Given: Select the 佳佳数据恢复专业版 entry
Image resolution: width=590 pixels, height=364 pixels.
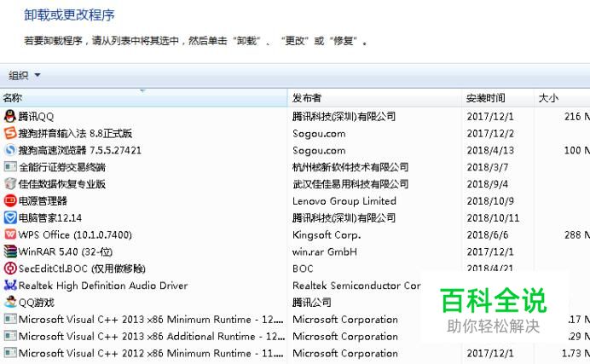Looking at the screenshot, I should point(62,184).
